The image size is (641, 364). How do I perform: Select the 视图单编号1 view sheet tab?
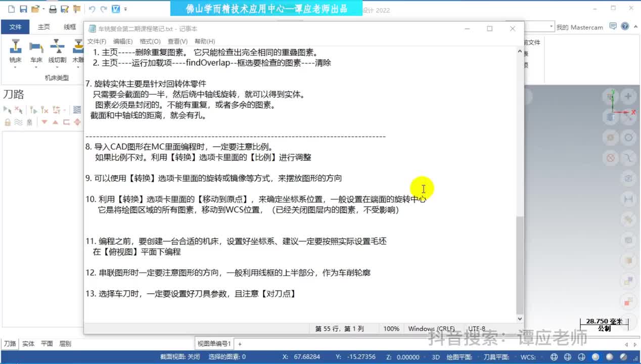pos(214,344)
